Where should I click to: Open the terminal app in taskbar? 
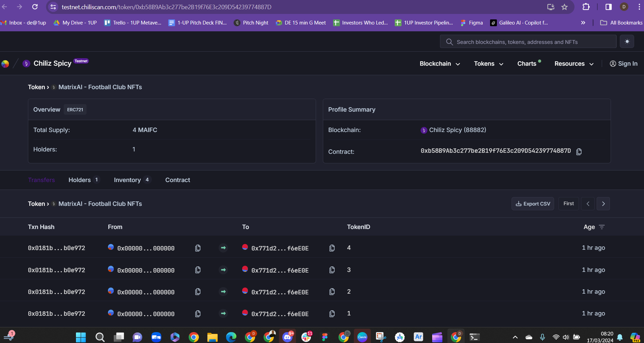tap(474, 337)
